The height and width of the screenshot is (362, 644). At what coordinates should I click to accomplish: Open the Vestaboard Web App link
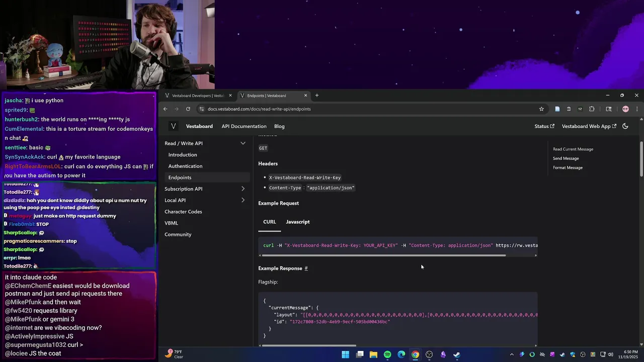(589, 126)
